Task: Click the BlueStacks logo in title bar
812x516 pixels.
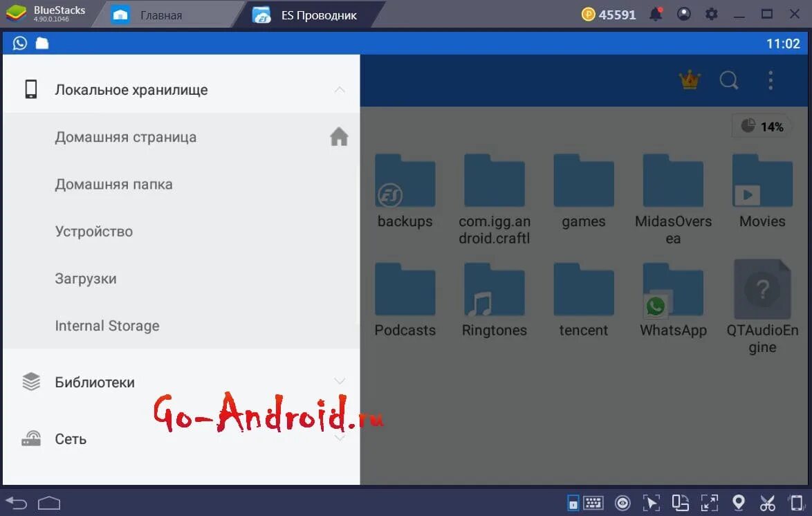Action: [16, 14]
